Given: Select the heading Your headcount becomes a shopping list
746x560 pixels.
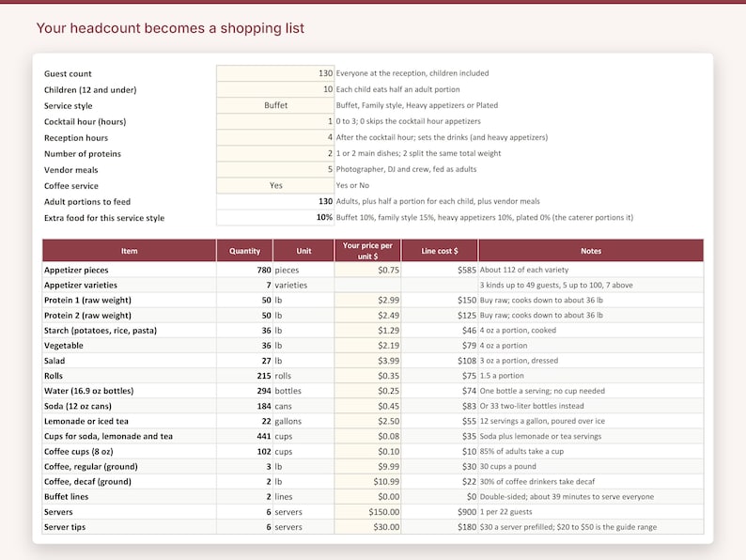Looking at the screenshot, I should click(x=170, y=28).
